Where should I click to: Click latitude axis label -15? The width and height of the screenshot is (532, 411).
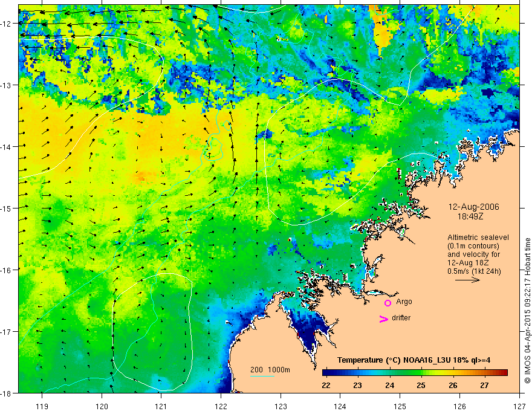click(x=7, y=209)
